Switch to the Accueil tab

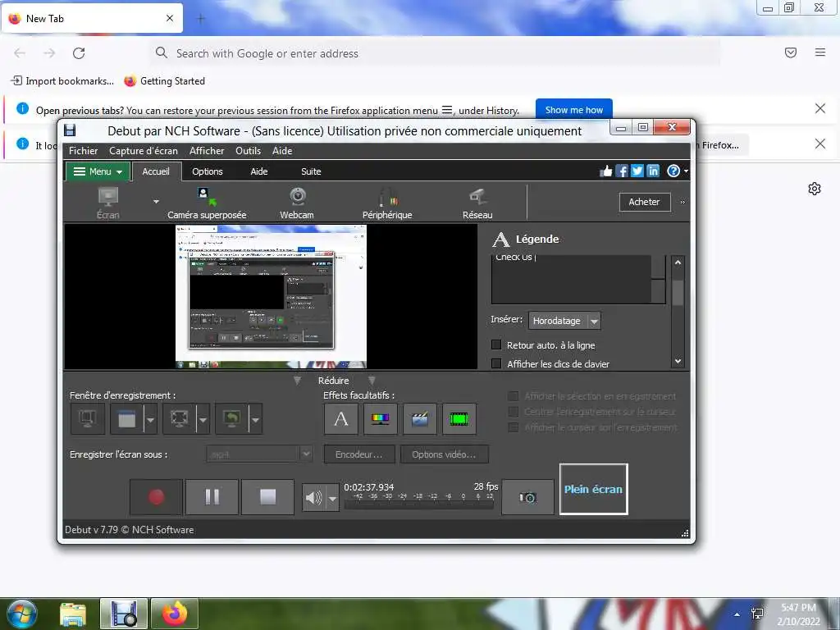click(x=156, y=171)
